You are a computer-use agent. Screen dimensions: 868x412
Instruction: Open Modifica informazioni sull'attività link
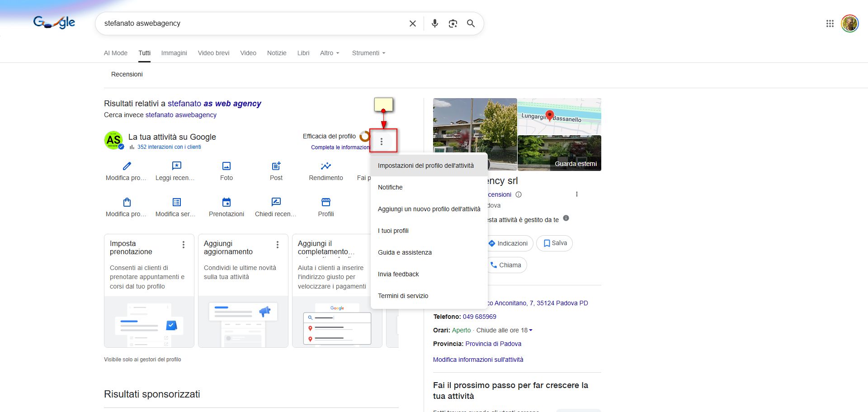(478, 360)
